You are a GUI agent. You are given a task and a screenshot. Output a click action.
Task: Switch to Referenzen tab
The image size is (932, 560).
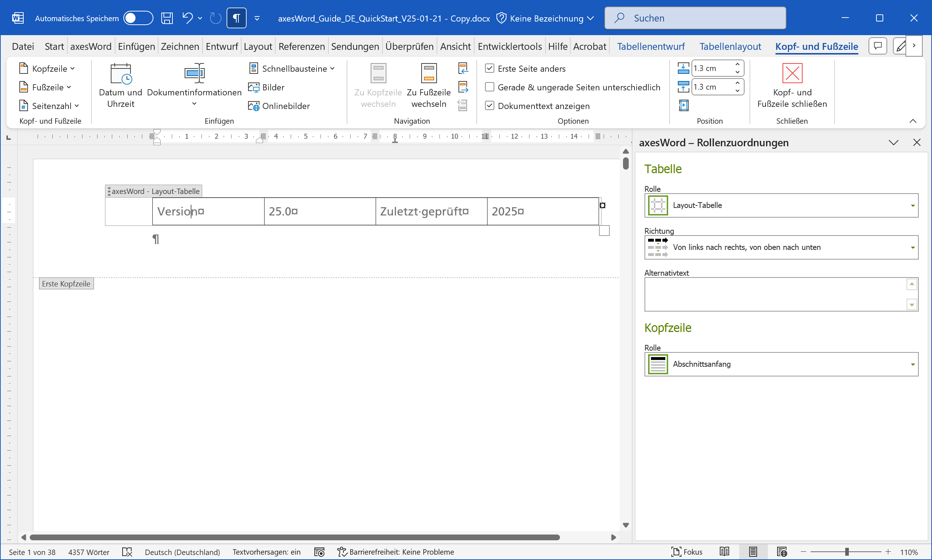(301, 46)
